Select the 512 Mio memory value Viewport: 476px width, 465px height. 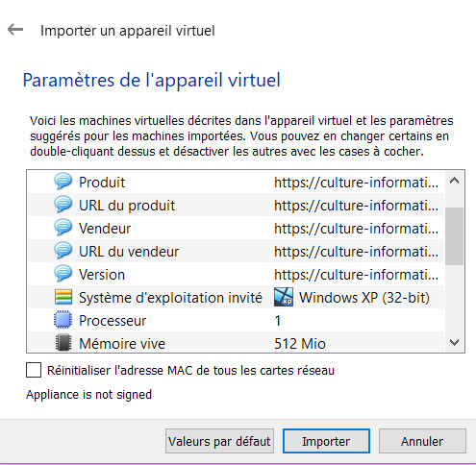pos(300,344)
